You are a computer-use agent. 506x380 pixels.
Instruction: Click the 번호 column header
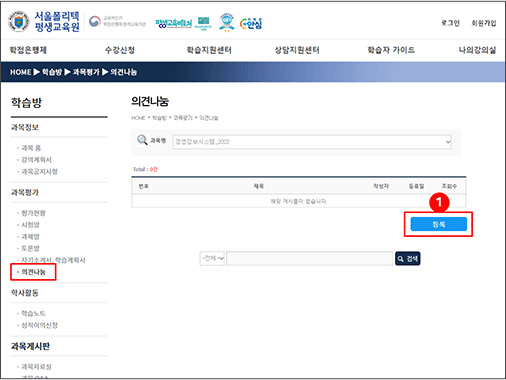coord(143,186)
